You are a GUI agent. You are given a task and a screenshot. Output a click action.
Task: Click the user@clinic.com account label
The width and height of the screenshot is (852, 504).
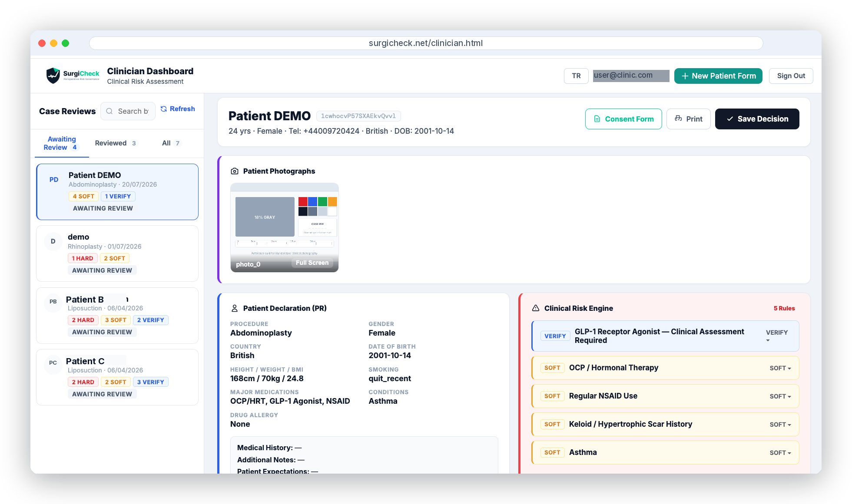point(631,76)
